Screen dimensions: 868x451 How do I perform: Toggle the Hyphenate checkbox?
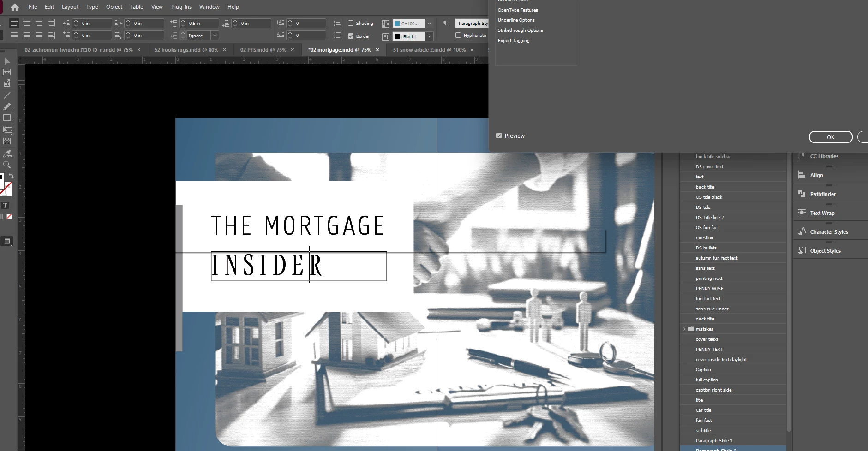(x=458, y=35)
